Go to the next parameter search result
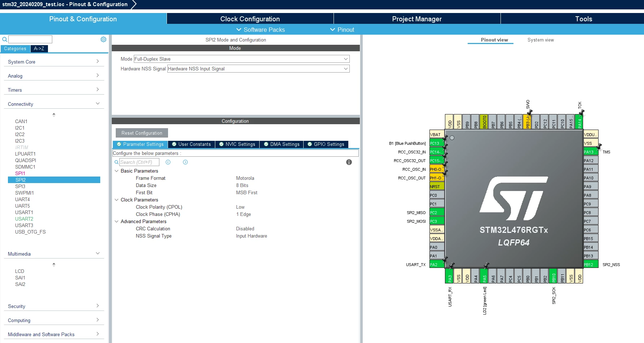The height and width of the screenshot is (343, 644). coord(185,162)
